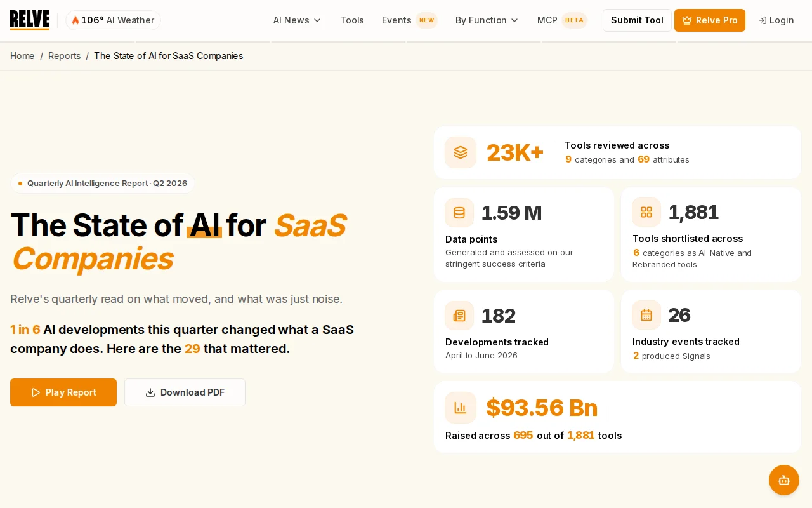Open the chatbot assistant floating button
812x508 pixels.
[784, 480]
